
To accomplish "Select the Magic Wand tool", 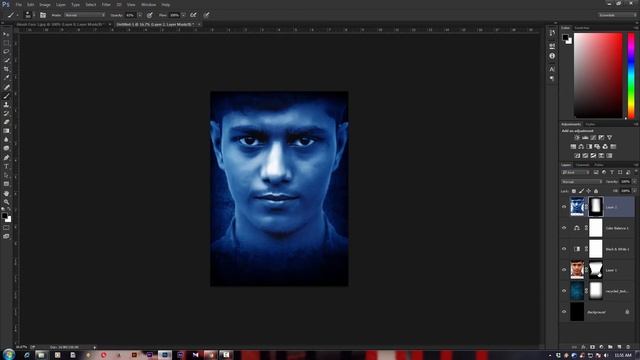I will [6, 60].
